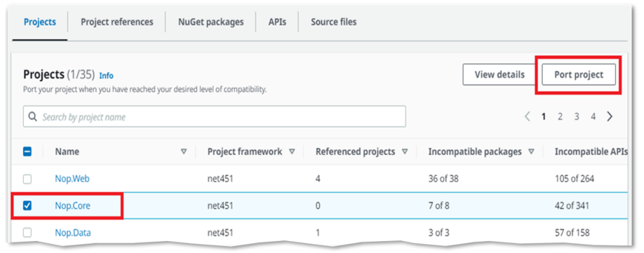
Task: Click the search magnifier icon
Action: [x=33, y=117]
